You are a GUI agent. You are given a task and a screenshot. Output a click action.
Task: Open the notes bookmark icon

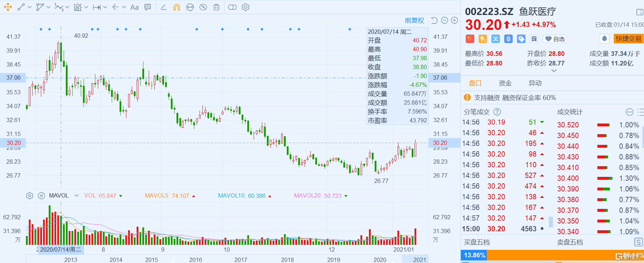coord(534,39)
